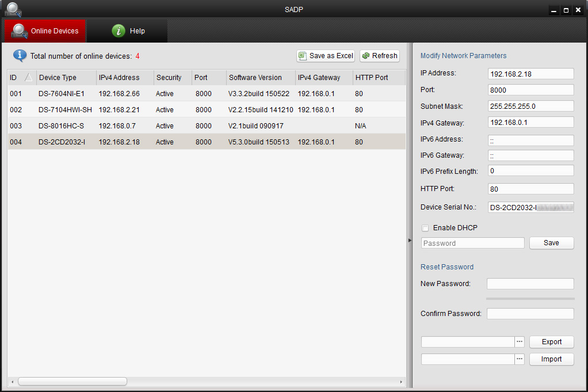Click the red device count 4
This screenshot has width=588, height=392.
point(138,56)
